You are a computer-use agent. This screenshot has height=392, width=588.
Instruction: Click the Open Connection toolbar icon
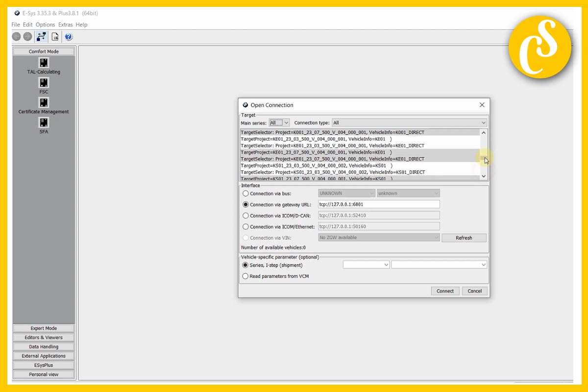click(x=41, y=36)
